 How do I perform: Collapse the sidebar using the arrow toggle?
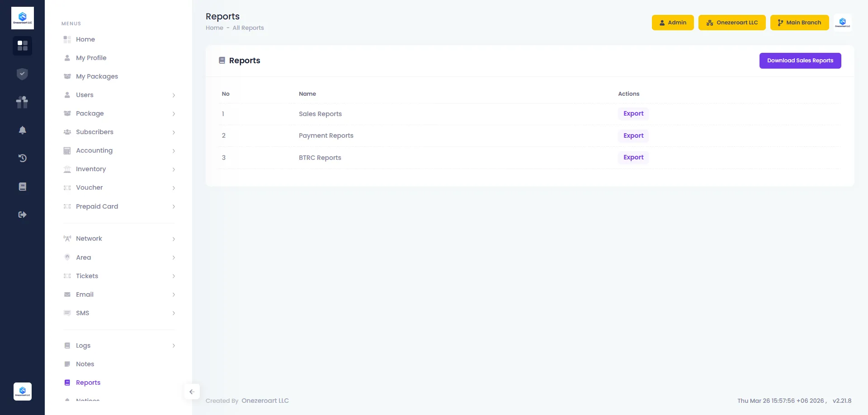[192, 392]
